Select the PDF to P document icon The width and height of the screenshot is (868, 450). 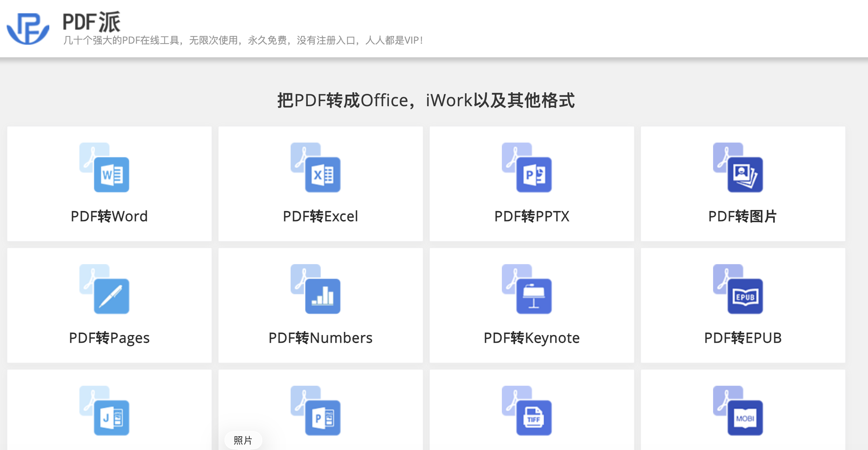(x=315, y=410)
